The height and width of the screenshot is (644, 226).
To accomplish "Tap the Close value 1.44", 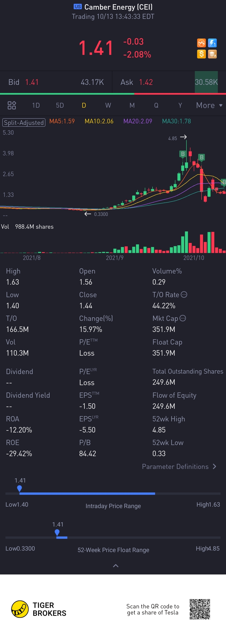I will point(86,306).
